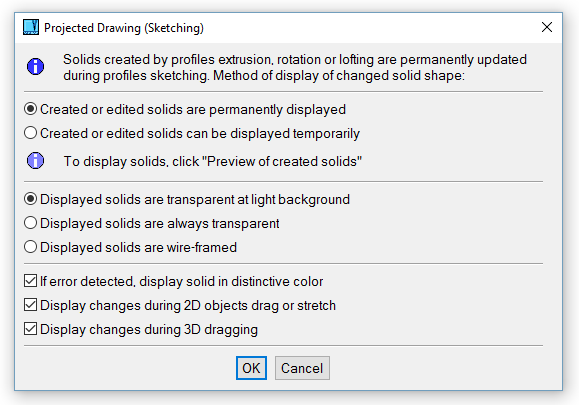Click the Projected Drawing app icon in title bar

(31, 27)
